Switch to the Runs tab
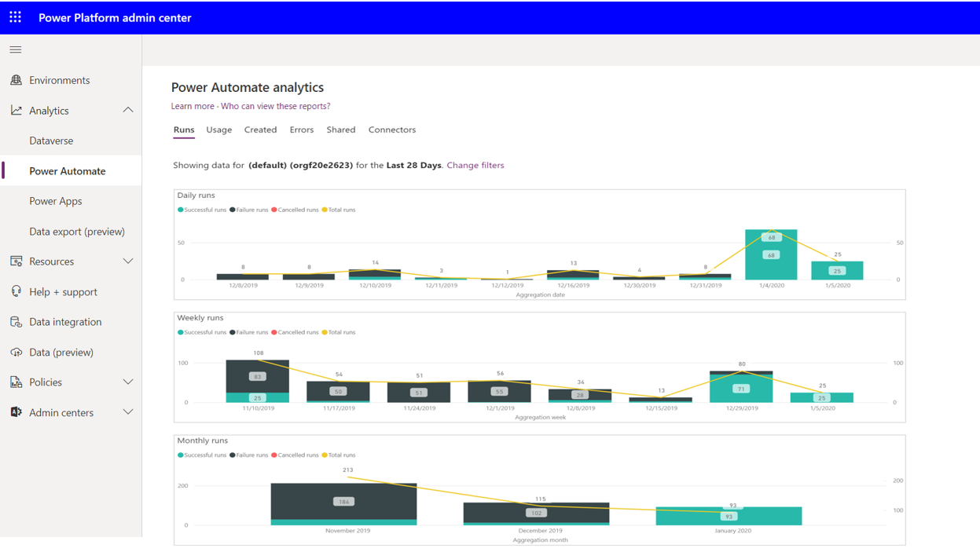Screen dimensions: 980x552 click(184, 130)
